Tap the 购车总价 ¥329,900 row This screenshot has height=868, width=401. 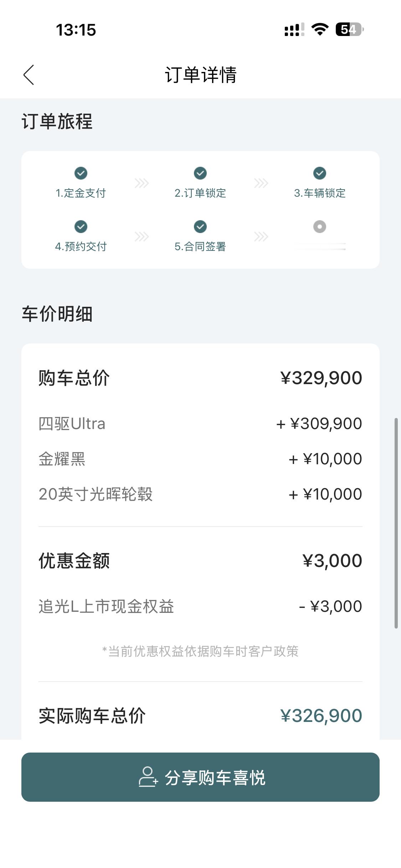(x=200, y=378)
